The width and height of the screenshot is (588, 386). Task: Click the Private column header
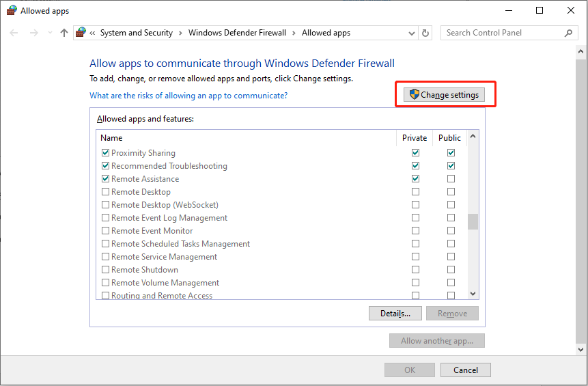(415, 138)
